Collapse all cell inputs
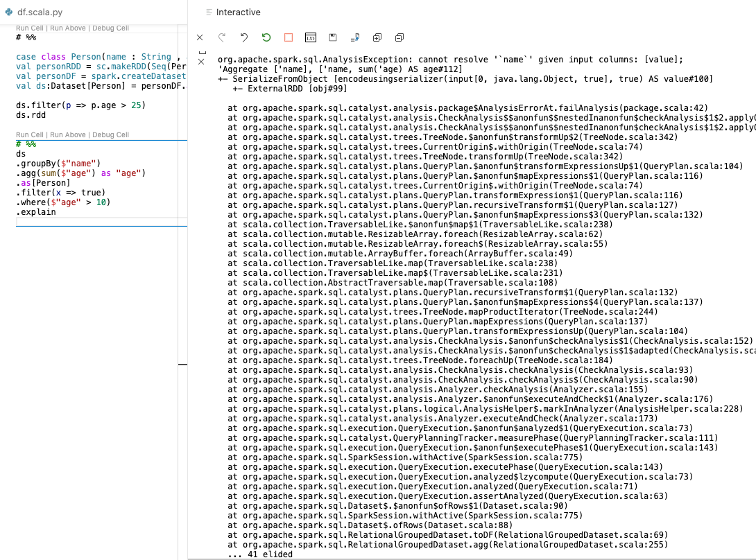 [x=400, y=37]
